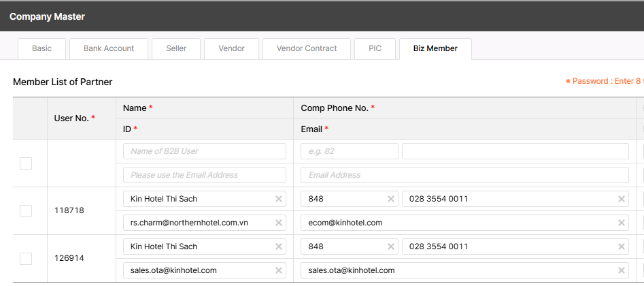
Task: Click the country code field showing e.g. 82
Action: point(349,151)
